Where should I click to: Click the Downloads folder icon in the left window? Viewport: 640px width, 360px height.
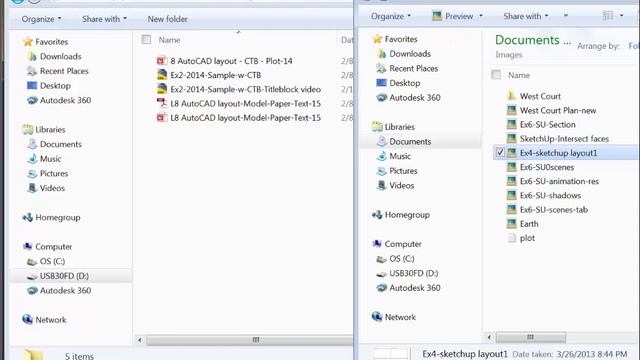coord(32,56)
